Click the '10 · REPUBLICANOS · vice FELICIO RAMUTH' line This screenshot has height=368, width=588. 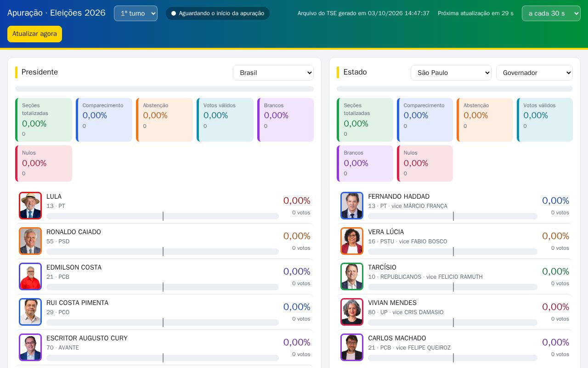425,277
